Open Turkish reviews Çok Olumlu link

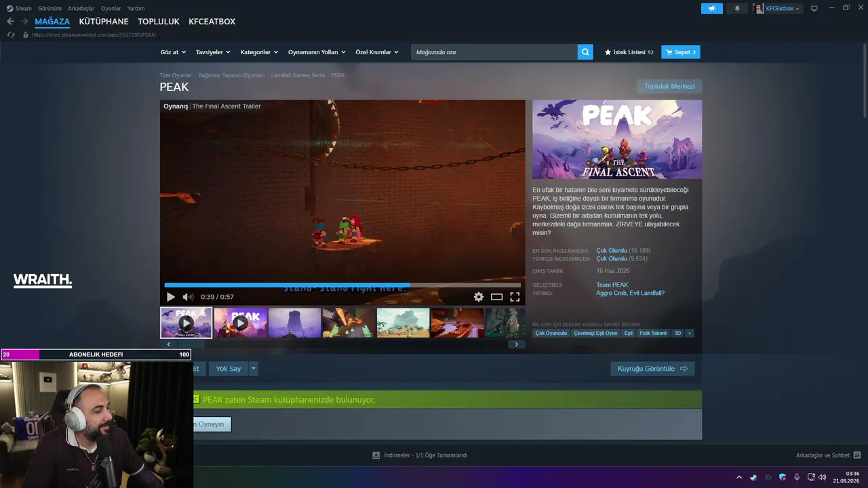pyautogui.click(x=612, y=259)
